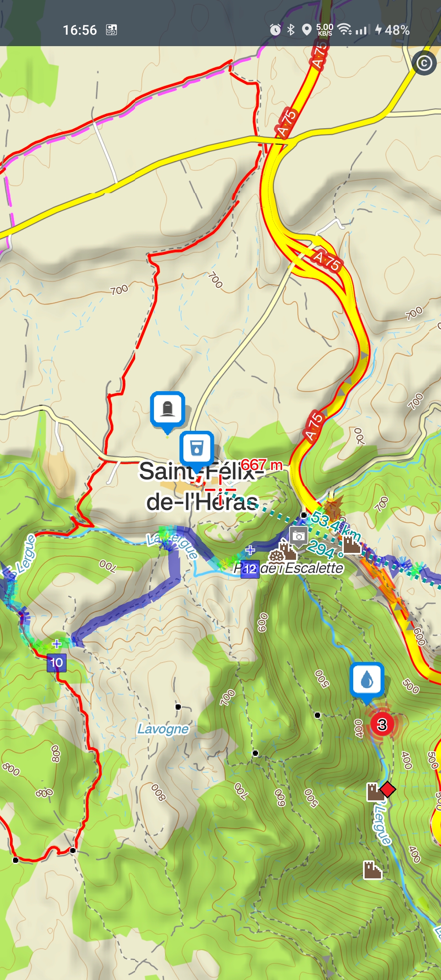Tap the copyright attribution icon
The width and height of the screenshot is (441, 980).
point(424,63)
